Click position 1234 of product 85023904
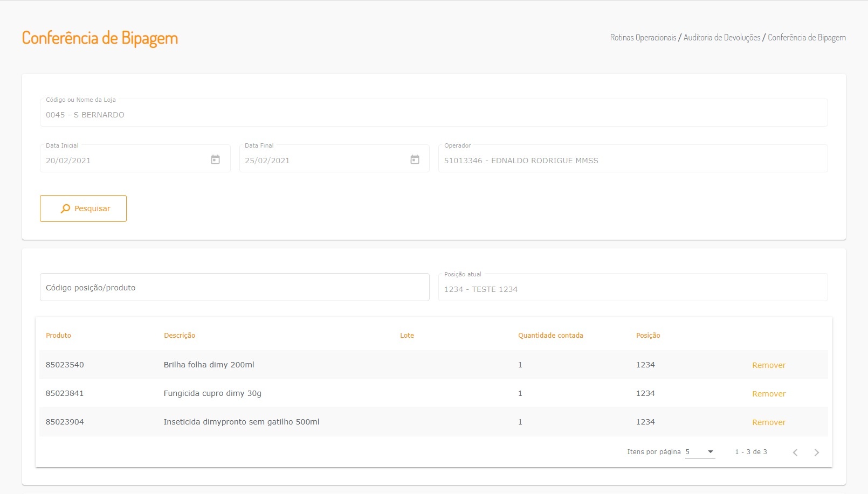 point(645,422)
